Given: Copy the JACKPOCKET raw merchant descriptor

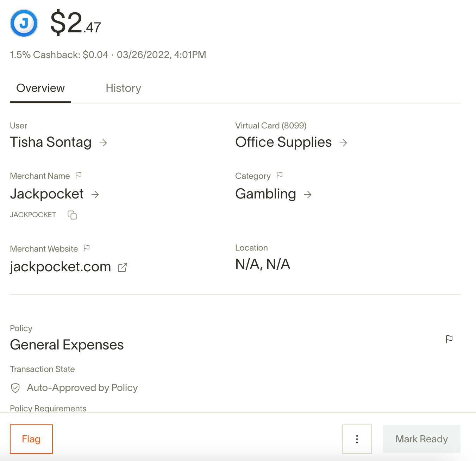Looking at the screenshot, I should tap(72, 215).
